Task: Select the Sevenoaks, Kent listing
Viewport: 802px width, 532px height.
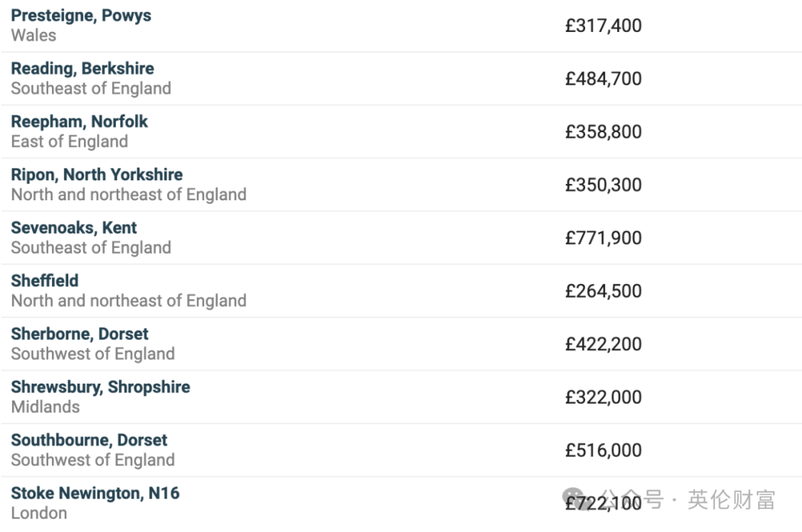Action: click(74, 228)
